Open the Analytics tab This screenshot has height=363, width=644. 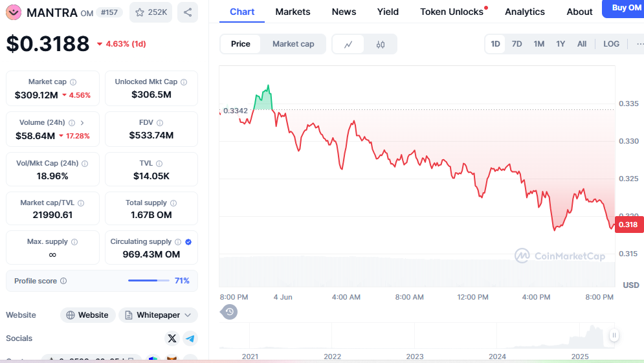(x=525, y=12)
